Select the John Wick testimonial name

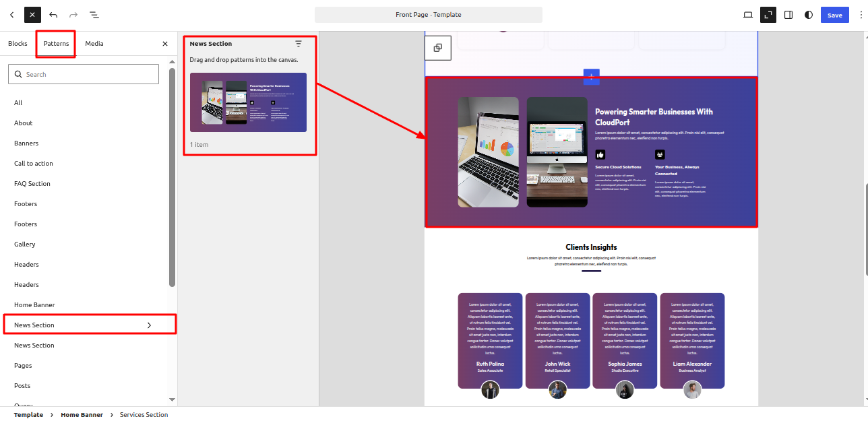click(557, 364)
